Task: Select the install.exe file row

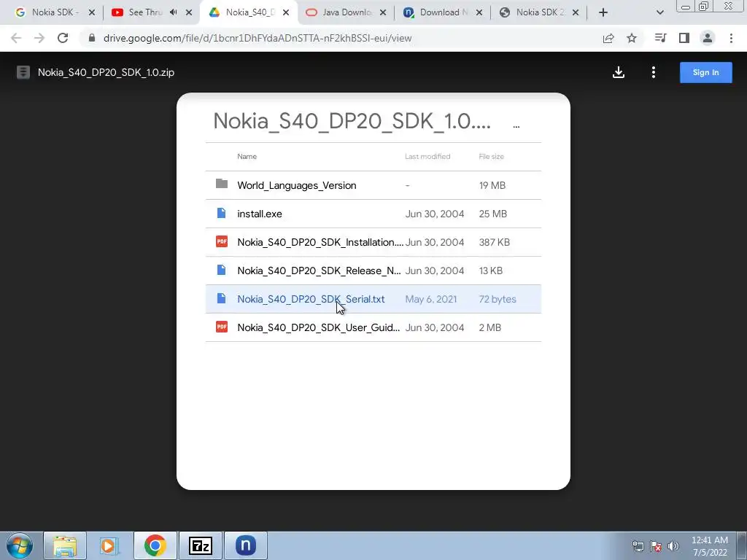Action: [x=373, y=214]
